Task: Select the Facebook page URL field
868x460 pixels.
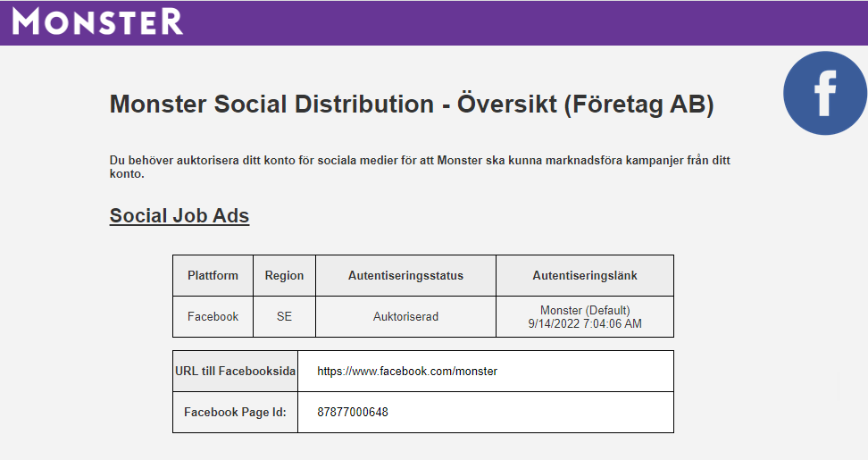Action: coord(486,371)
